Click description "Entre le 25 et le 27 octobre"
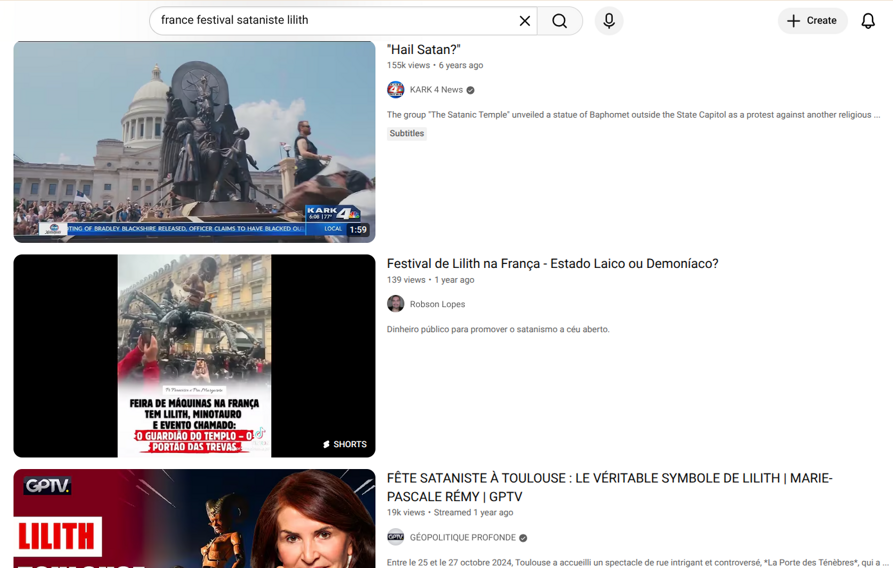 click(637, 562)
